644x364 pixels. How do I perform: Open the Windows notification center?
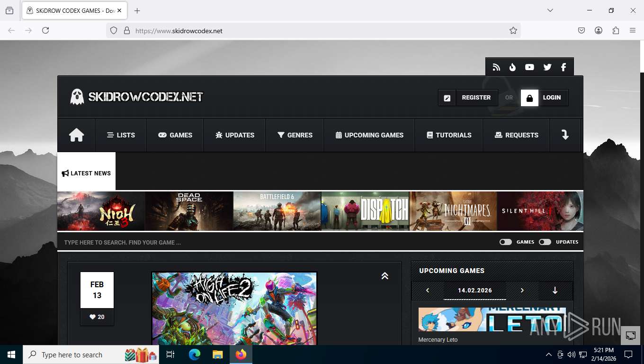click(x=628, y=355)
